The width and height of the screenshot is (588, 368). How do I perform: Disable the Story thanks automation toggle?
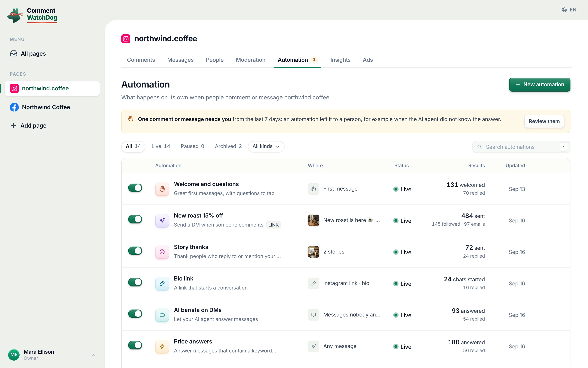(135, 251)
